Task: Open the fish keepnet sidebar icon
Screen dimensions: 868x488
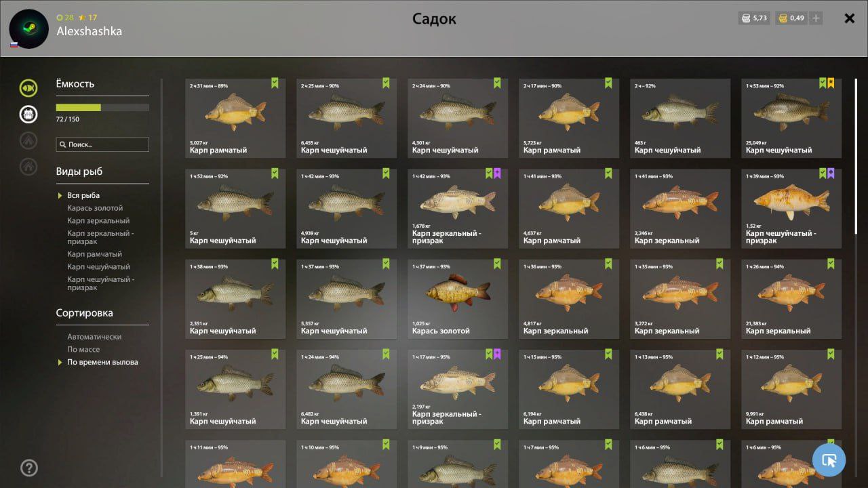Action: click(x=28, y=88)
